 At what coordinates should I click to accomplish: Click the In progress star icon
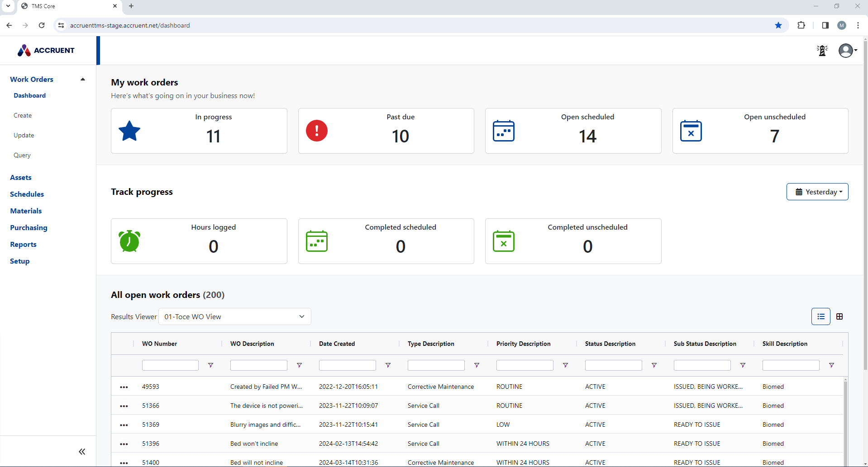coord(129,131)
